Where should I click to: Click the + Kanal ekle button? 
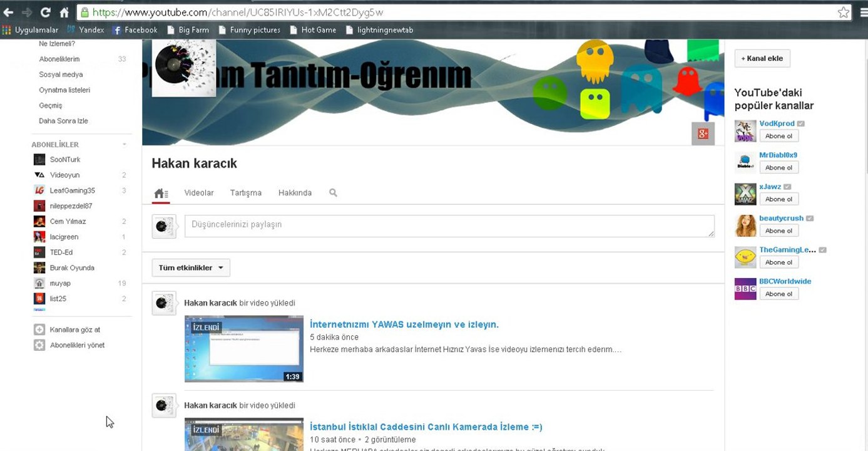coord(762,58)
